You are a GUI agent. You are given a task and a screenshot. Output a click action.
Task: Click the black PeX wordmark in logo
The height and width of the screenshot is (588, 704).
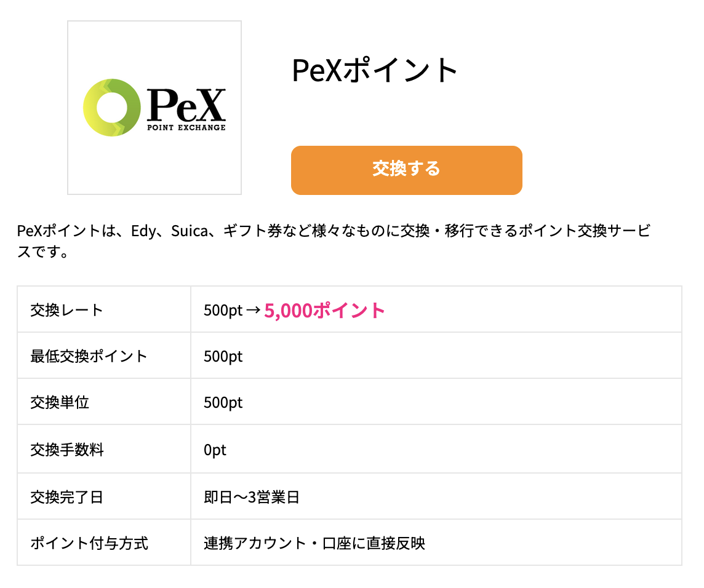point(186,105)
